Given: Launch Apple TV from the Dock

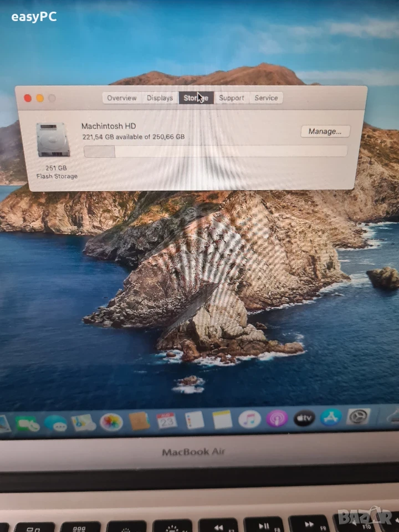Looking at the screenshot, I should click(304, 418).
